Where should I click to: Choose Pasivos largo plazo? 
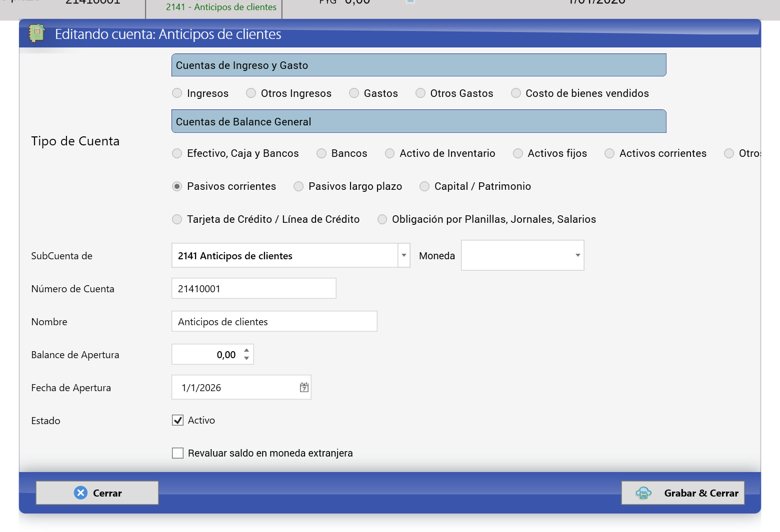coord(298,186)
